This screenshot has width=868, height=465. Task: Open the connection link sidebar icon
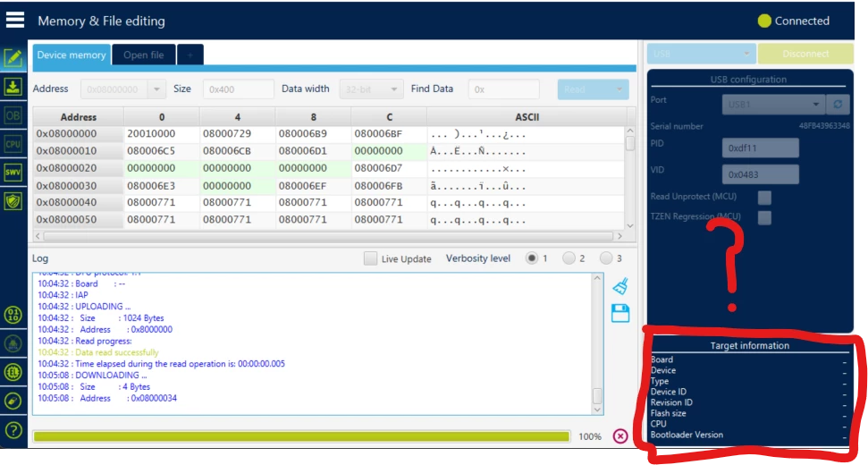[13, 401]
